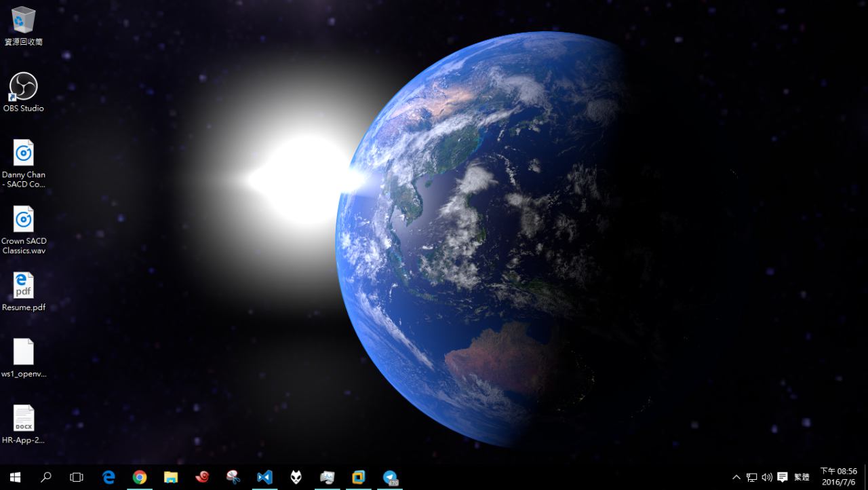Switch to Telegram in the taskbar

point(390,477)
